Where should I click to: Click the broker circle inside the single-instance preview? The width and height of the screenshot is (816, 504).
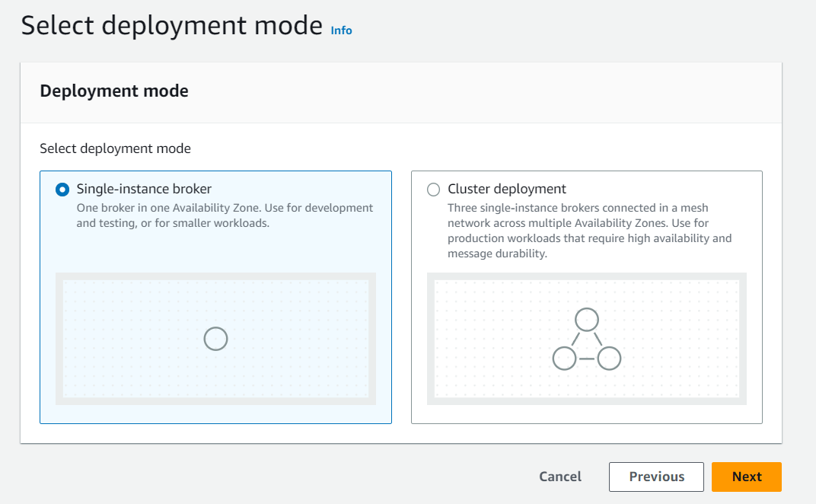tap(215, 338)
